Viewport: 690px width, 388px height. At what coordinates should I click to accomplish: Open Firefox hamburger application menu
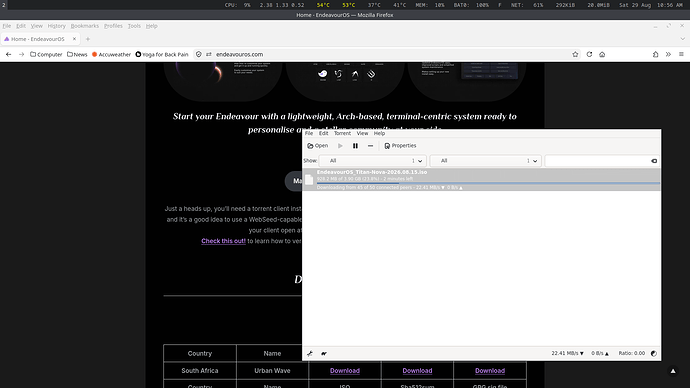point(681,55)
